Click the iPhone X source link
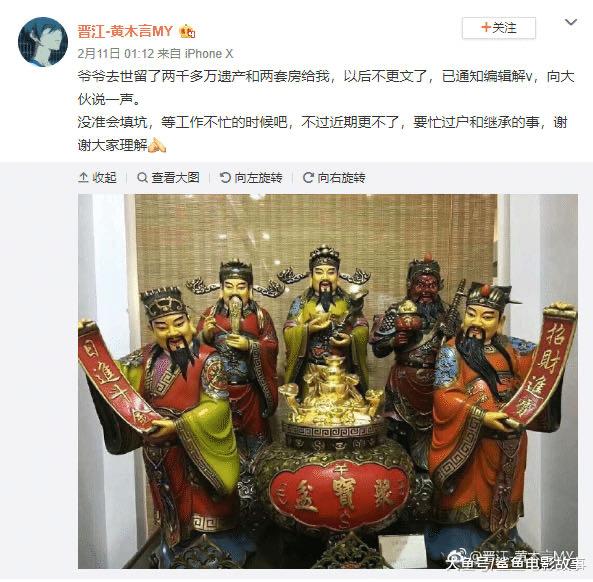The image size is (593, 582). pos(209,54)
